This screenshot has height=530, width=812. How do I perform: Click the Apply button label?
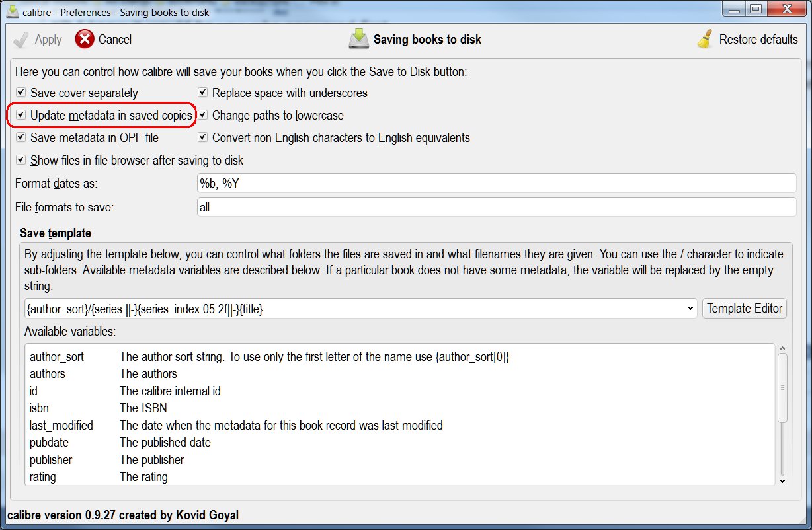pos(48,40)
